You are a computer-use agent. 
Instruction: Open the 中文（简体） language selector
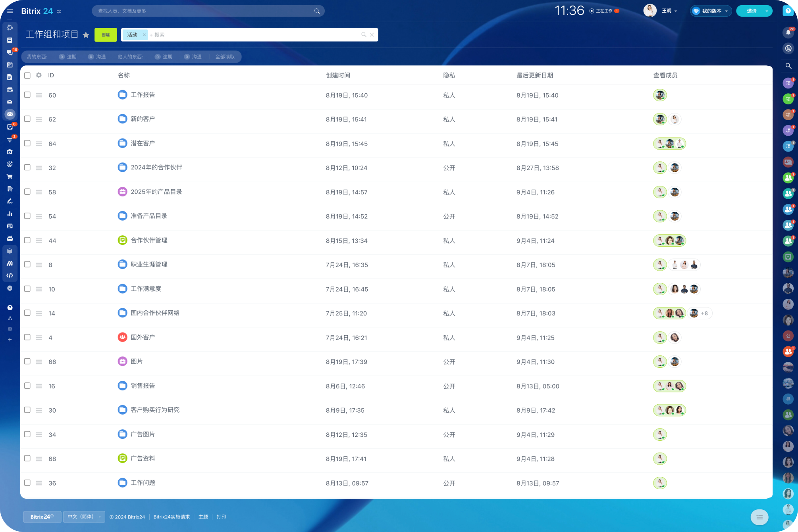[x=84, y=517]
